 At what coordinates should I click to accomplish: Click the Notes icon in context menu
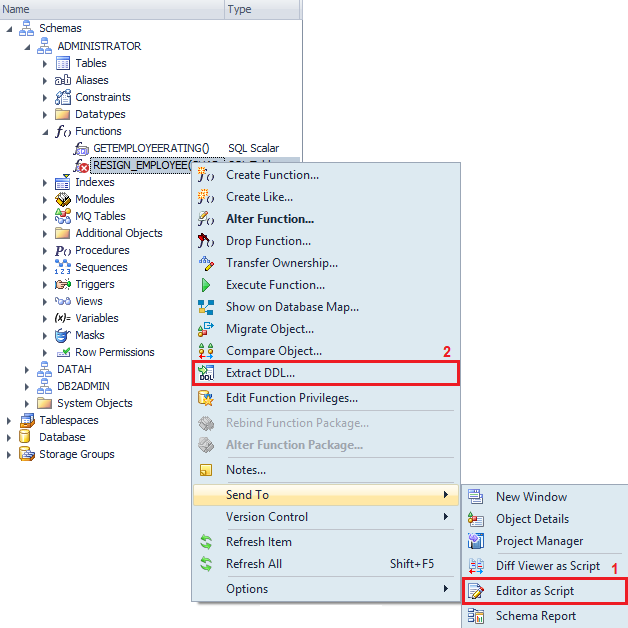206,470
